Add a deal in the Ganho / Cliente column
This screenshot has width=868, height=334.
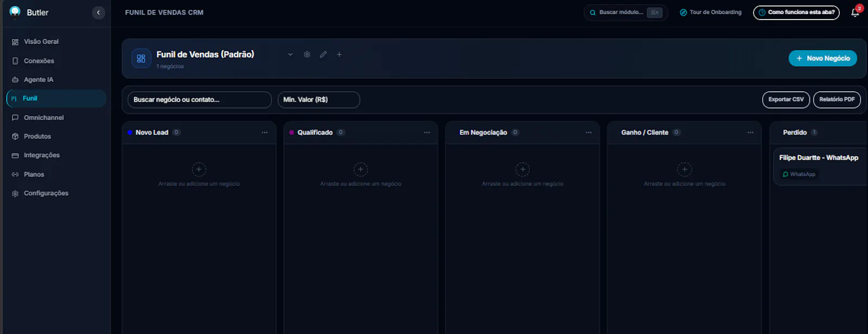click(x=685, y=169)
